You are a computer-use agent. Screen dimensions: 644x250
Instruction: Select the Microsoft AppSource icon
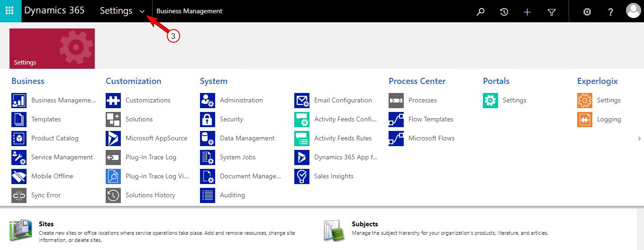tap(113, 139)
